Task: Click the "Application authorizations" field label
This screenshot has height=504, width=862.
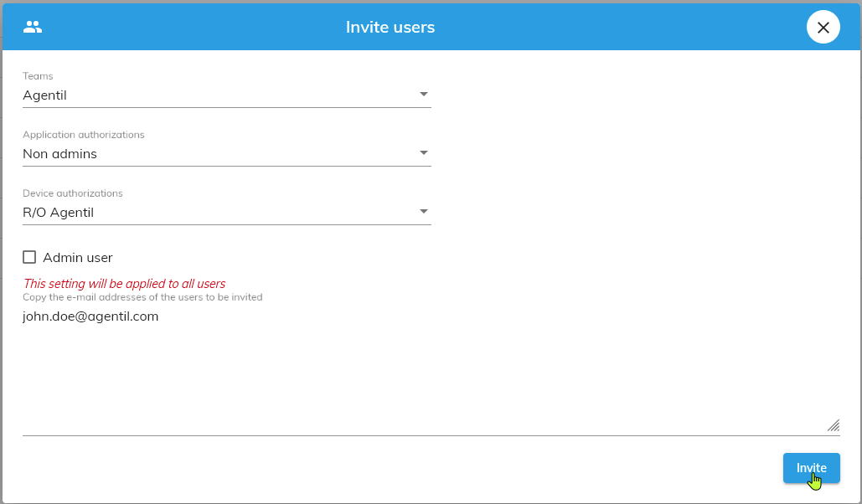Action: [84, 135]
